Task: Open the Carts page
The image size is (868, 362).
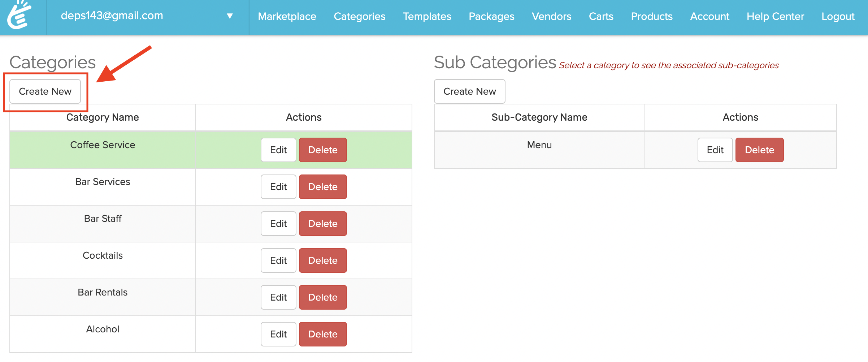Action: pyautogui.click(x=601, y=16)
